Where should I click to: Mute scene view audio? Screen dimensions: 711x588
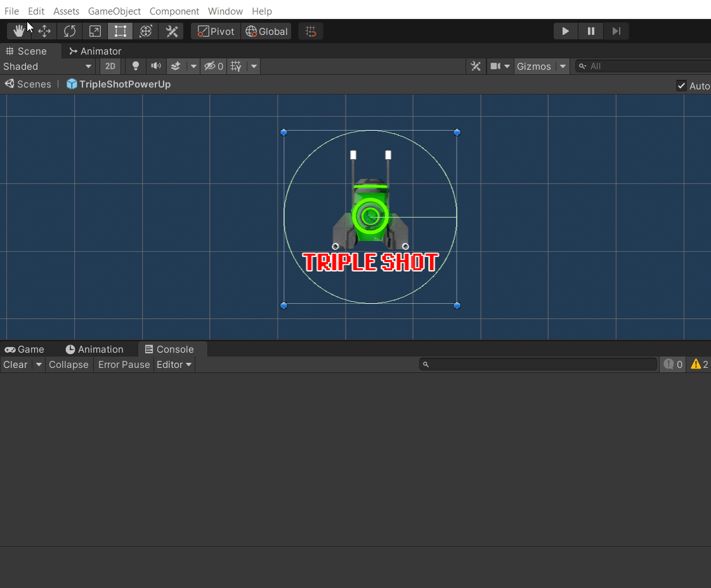[155, 66]
